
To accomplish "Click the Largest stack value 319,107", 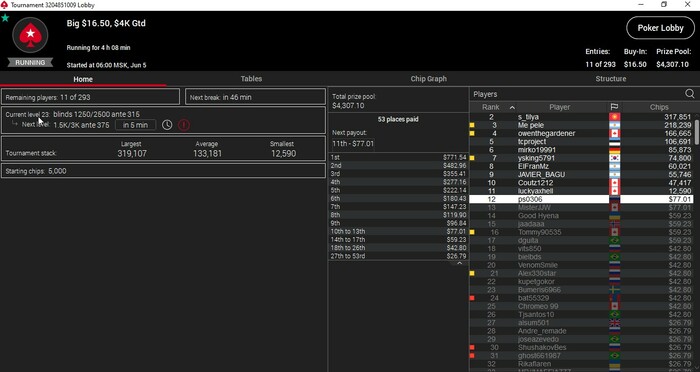I will click(132, 154).
